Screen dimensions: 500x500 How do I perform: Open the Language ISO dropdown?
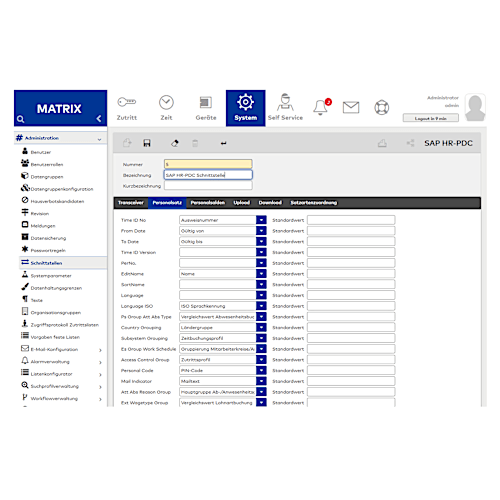(261, 306)
